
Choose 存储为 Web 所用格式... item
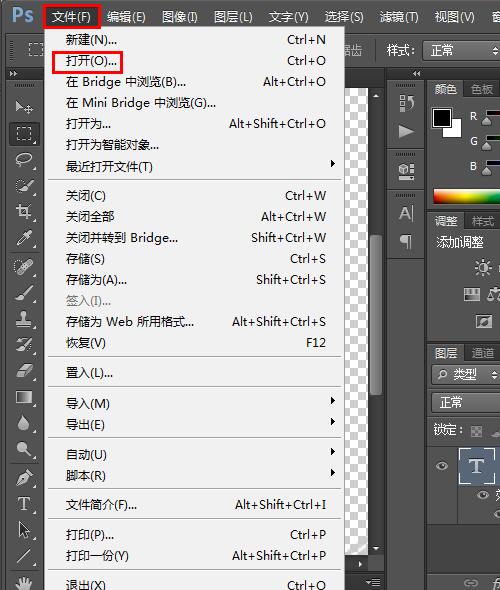195,322
